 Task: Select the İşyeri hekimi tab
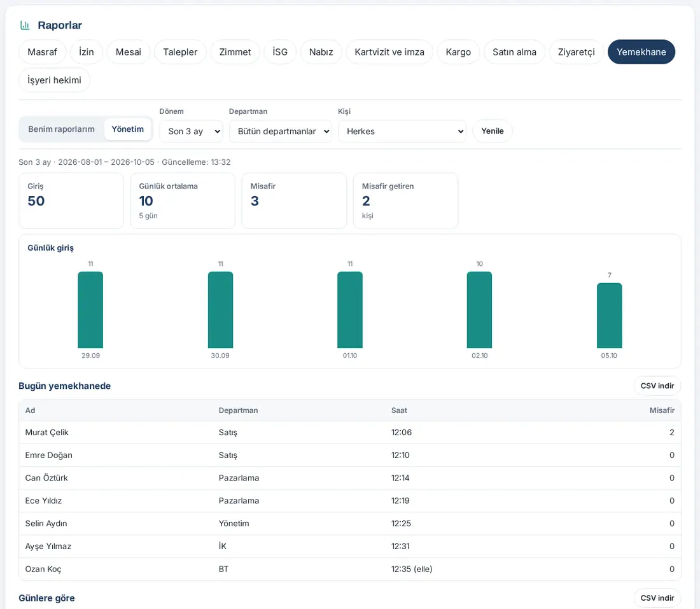[54, 80]
